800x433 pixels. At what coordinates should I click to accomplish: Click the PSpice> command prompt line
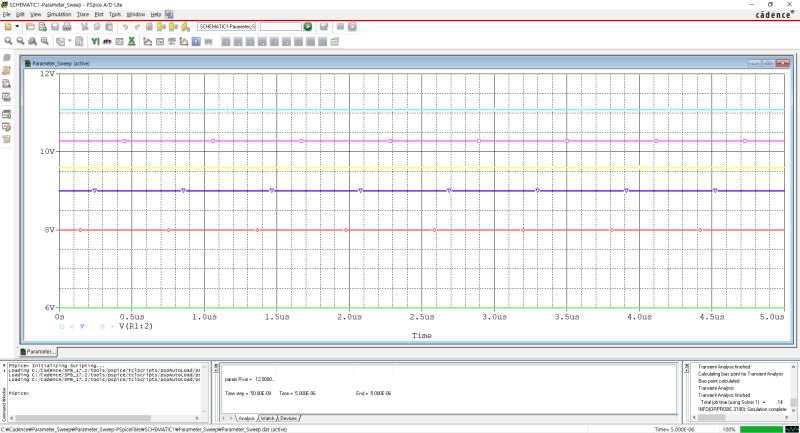tap(18, 393)
